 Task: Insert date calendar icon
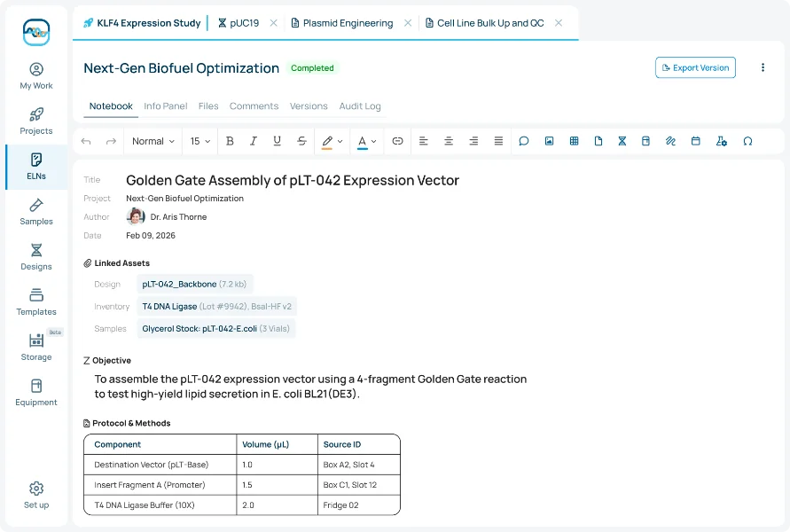[696, 141]
